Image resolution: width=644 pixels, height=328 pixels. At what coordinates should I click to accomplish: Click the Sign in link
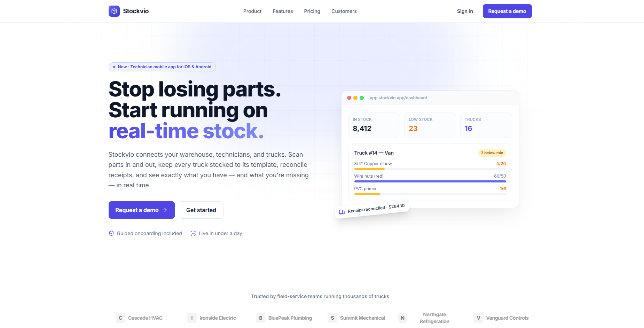465,11
